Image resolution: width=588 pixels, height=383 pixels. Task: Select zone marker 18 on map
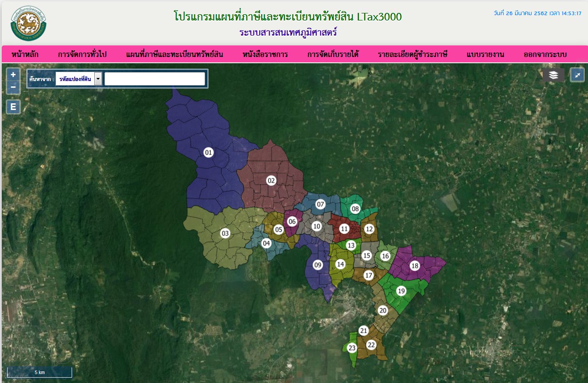pos(415,266)
